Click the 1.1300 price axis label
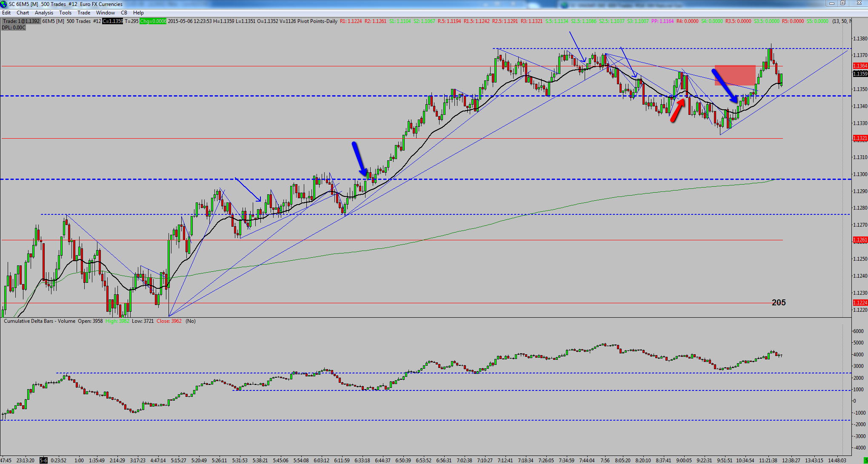 point(860,174)
